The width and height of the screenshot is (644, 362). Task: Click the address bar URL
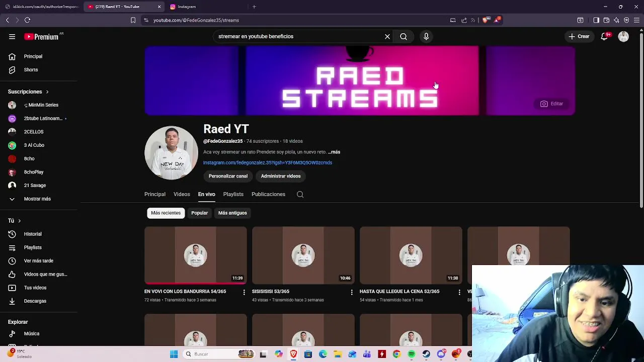pos(196,20)
